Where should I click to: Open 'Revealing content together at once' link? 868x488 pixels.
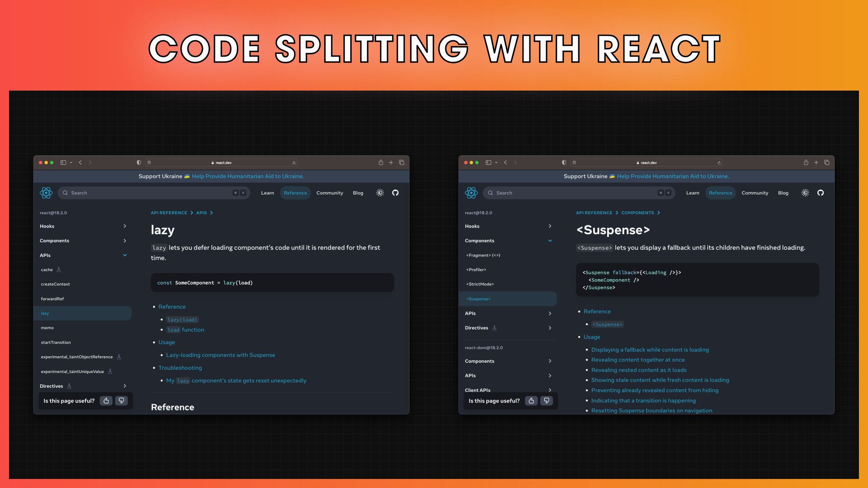[637, 360]
